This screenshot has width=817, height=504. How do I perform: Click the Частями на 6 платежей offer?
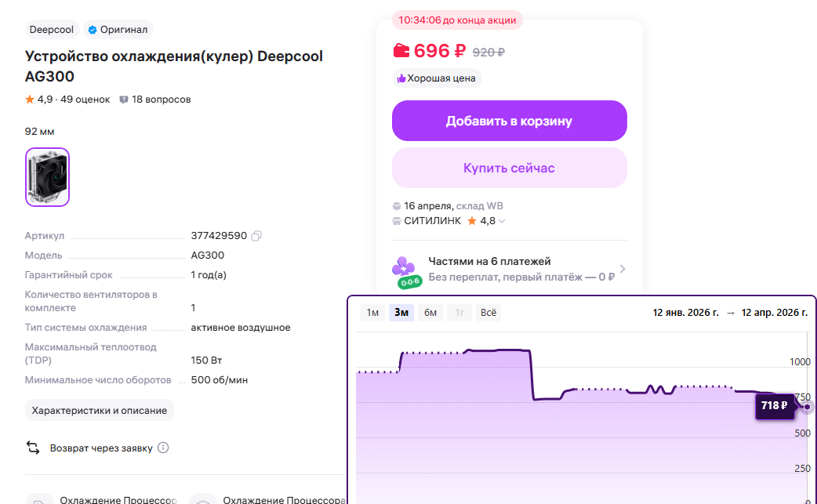[509, 269]
